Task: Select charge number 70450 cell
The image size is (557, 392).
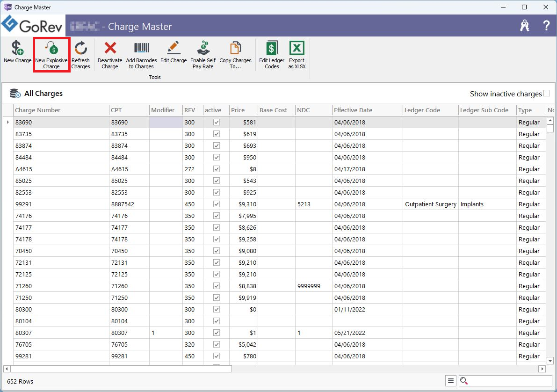Action: coord(61,251)
